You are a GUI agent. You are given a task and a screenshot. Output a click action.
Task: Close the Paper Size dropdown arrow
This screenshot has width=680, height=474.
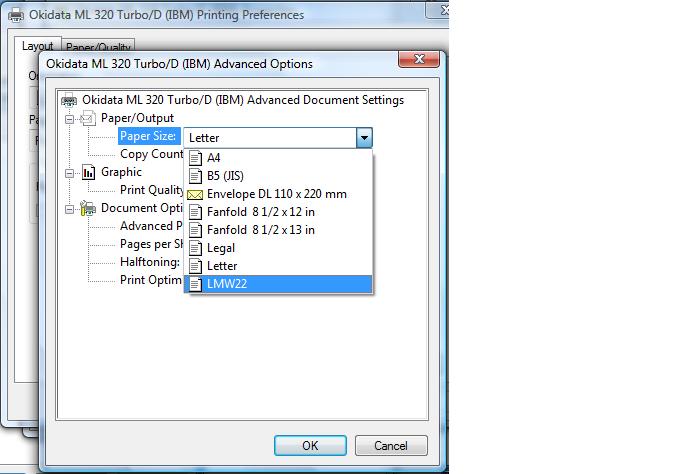[x=364, y=138]
